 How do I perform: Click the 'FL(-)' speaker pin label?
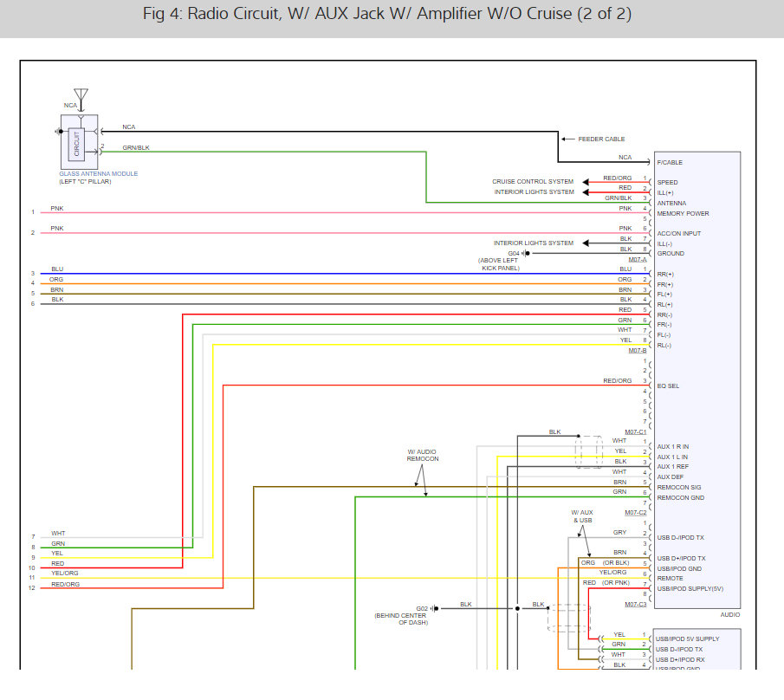(664, 335)
